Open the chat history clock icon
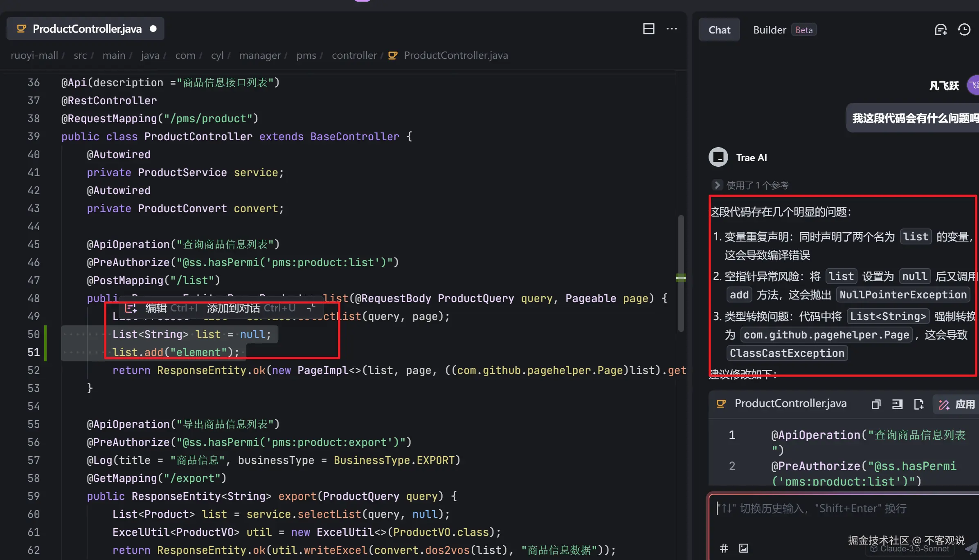Viewport: 979px width, 560px height. (964, 30)
